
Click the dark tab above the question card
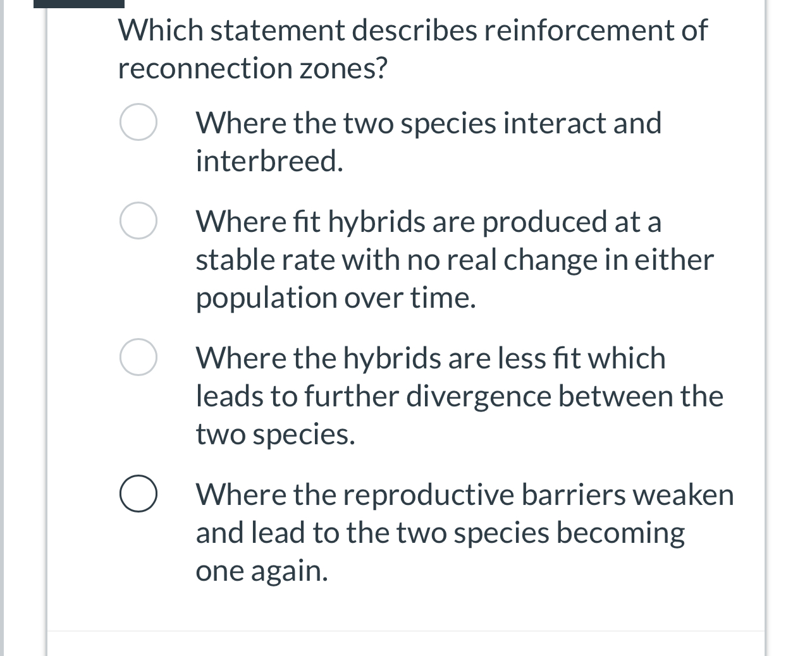tap(79, 4)
